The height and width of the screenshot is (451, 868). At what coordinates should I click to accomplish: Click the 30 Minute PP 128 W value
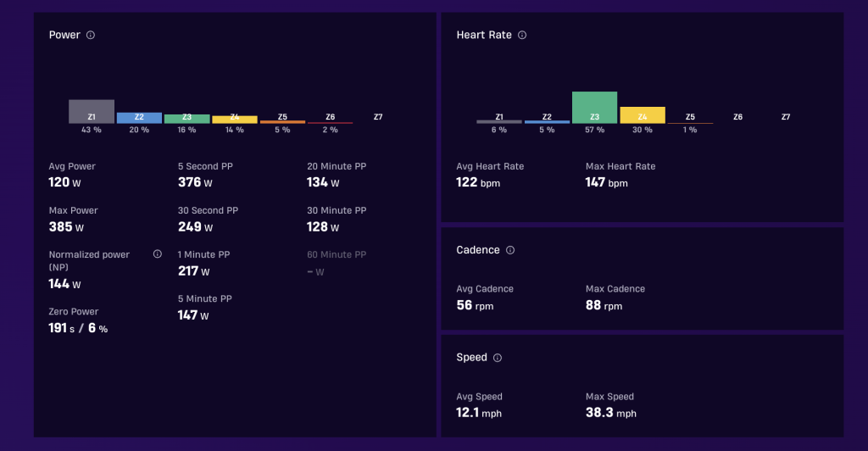(323, 226)
